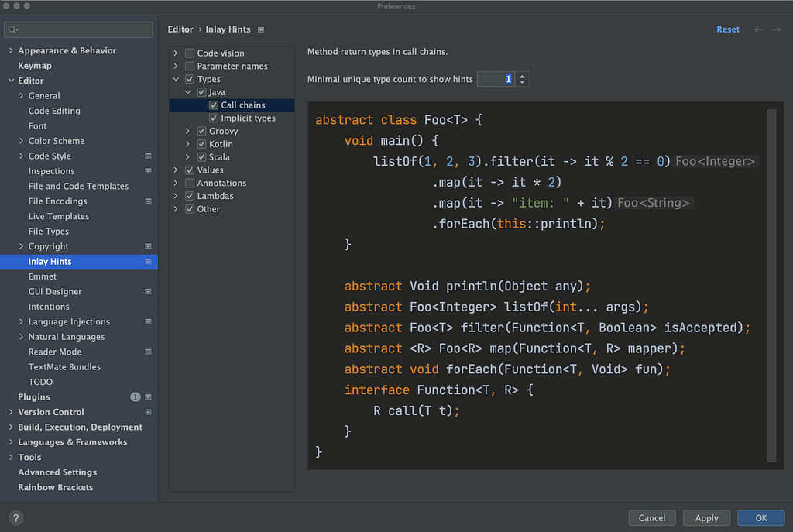Click the back navigation arrow
Screen dimensions: 793x532
pyautogui.click(x=758, y=30)
